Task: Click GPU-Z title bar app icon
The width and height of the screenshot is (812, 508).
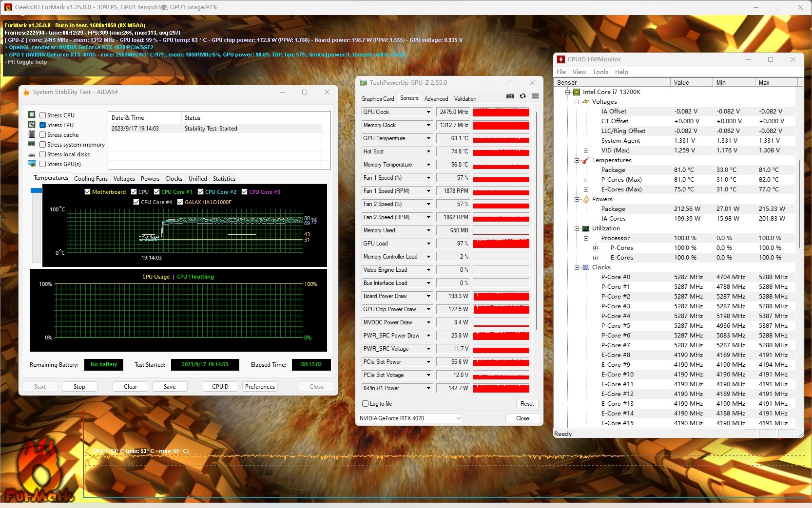Action: pos(363,83)
